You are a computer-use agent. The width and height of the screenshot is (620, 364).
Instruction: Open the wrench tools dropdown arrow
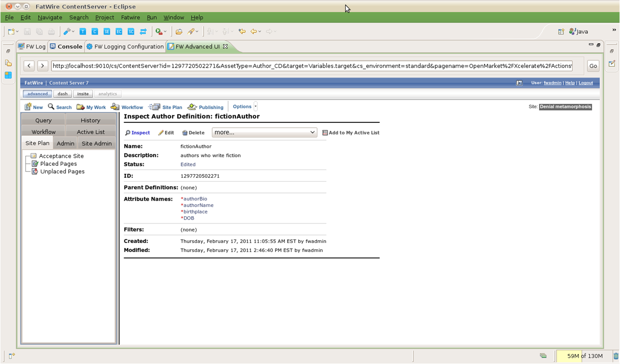pos(73,31)
